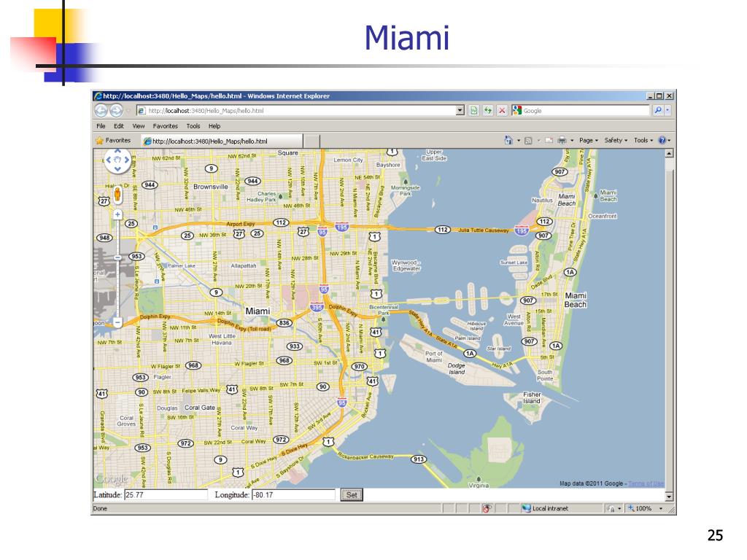Click the Set button
This screenshot has height=560, width=747.
pos(352,495)
